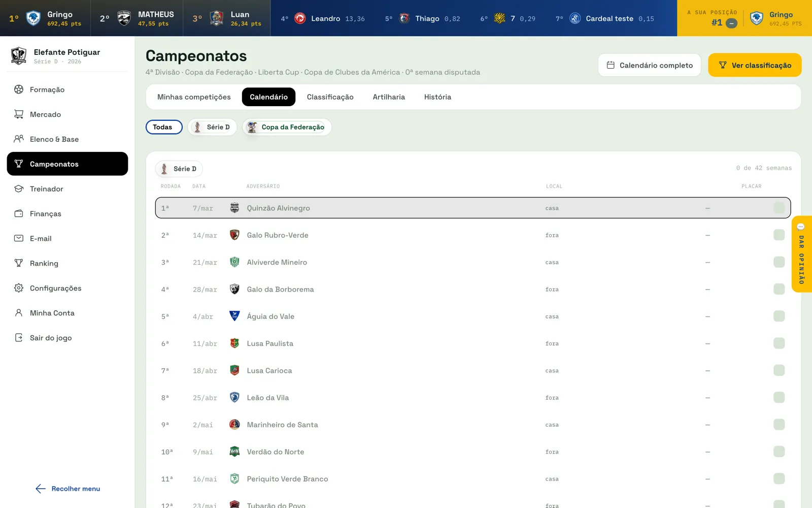Click the Série D label above the fixtures table

point(179,169)
